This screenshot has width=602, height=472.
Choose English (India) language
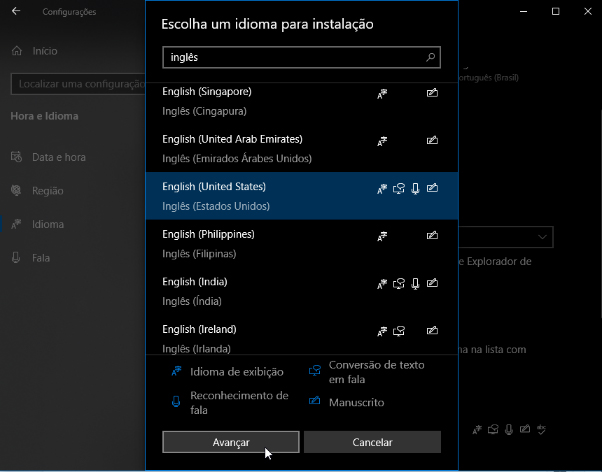click(x=302, y=291)
